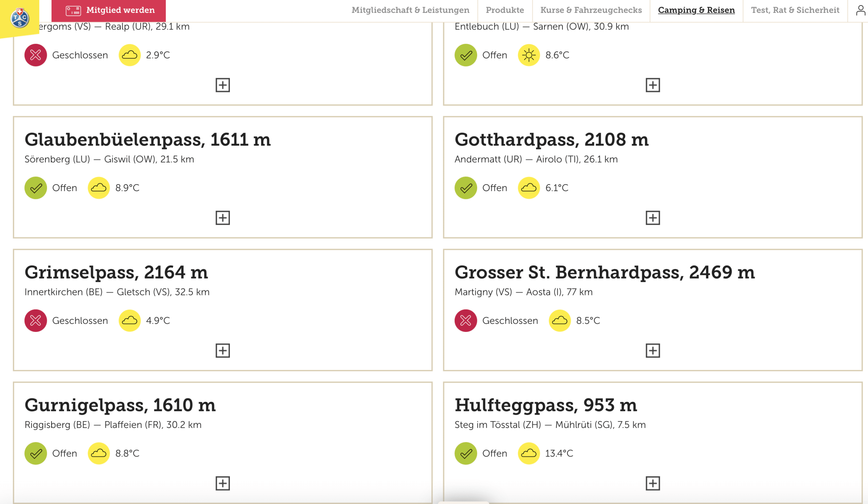Image resolution: width=868 pixels, height=504 pixels.
Task: Click the red closed-status icon for Grimselpass
Action: click(x=36, y=321)
